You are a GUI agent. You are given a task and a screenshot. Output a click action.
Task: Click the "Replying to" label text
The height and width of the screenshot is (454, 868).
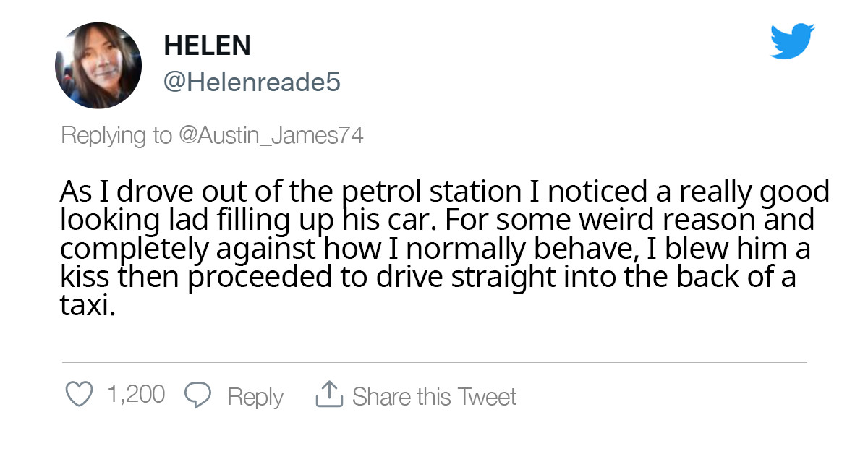(x=116, y=135)
